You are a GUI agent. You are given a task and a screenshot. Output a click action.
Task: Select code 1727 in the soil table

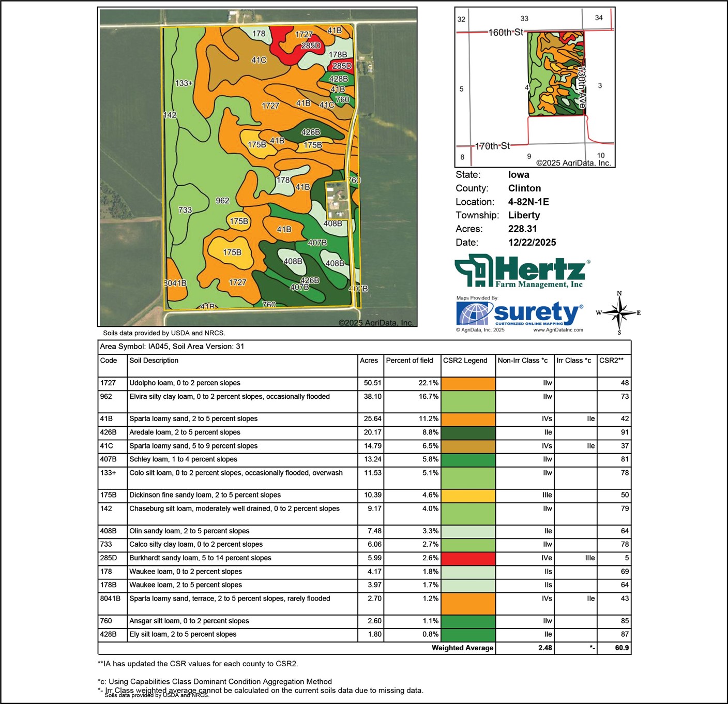tap(108, 383)
